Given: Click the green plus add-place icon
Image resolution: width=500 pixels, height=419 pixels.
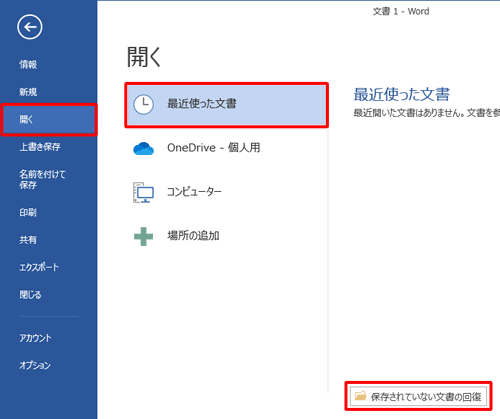Looking at the screenshot, I should 143,236.
